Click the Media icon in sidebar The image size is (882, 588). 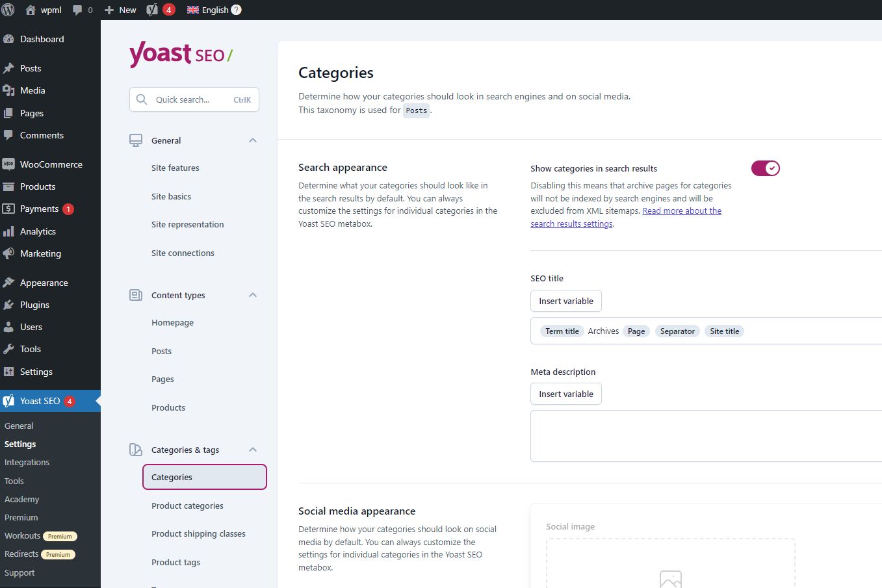(8, 90)
